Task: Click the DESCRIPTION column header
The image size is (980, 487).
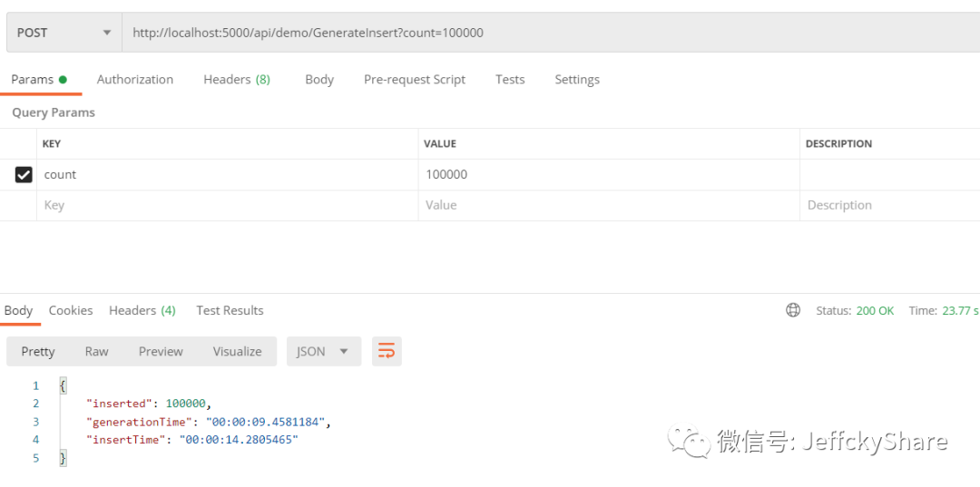Action: pos(838,143)
